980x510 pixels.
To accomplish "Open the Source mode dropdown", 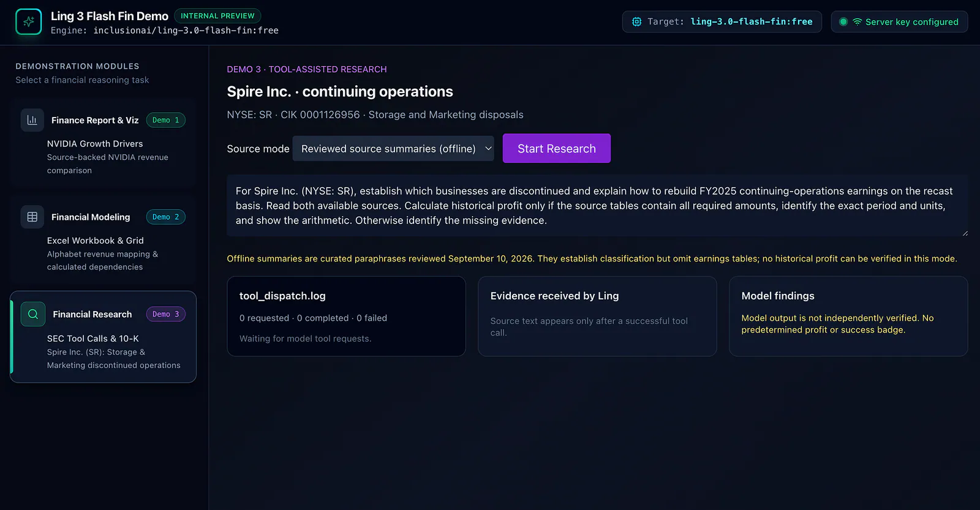I will (x=393, y=149).
